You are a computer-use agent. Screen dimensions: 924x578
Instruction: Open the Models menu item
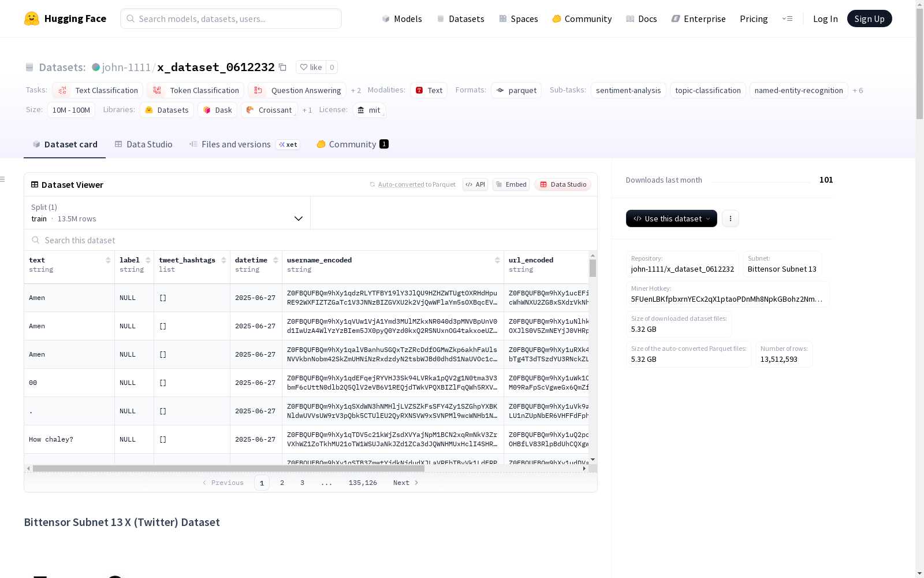pyautogui.click(x=402, y=18)
